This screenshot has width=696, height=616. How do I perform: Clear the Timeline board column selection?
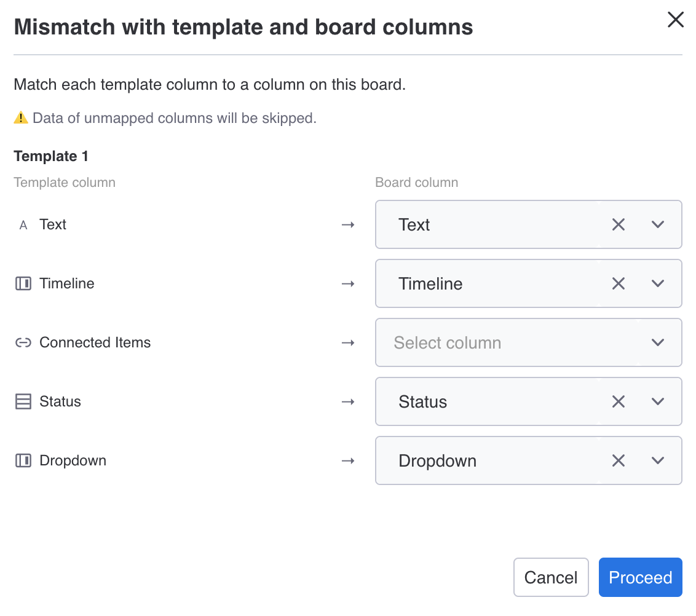point(619,283)
